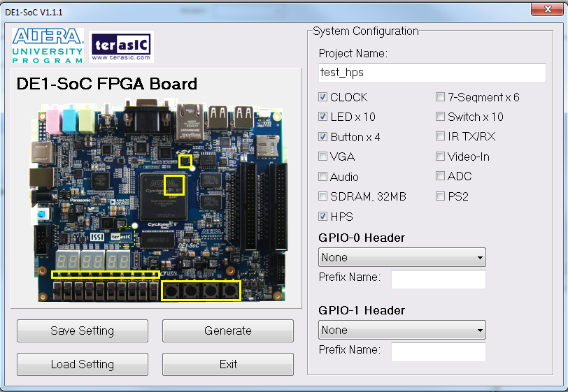
Task: Click the DE1-SoC board image
Action: pyautogui.click(x=158, y=200)
